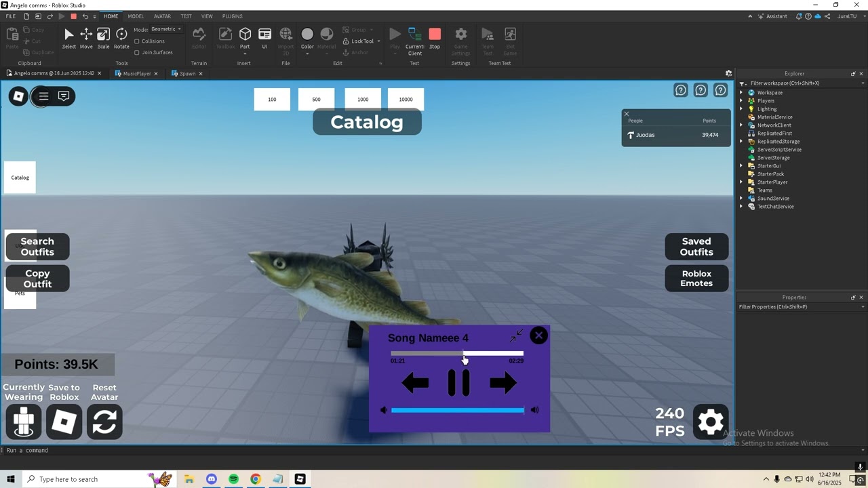The image size is (868, 488).
Task: Open the in-game hamburger menu
Action: [x=43, y=96]
